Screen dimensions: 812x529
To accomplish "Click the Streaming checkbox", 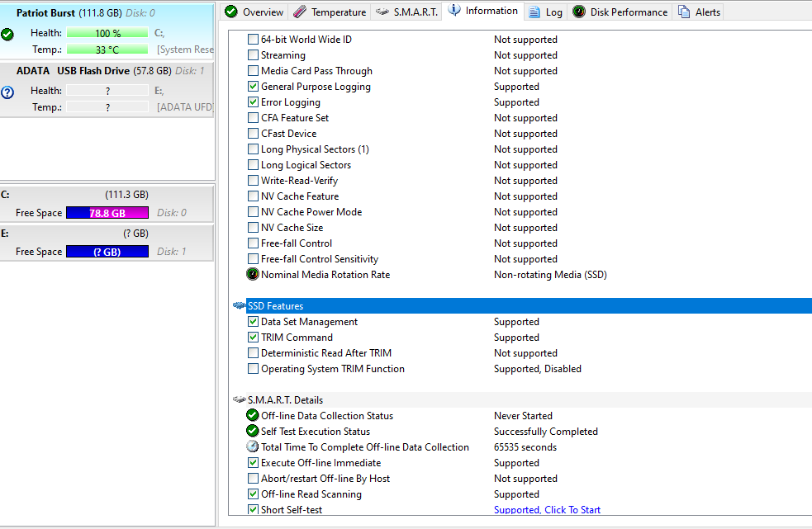I will point(254,54).
